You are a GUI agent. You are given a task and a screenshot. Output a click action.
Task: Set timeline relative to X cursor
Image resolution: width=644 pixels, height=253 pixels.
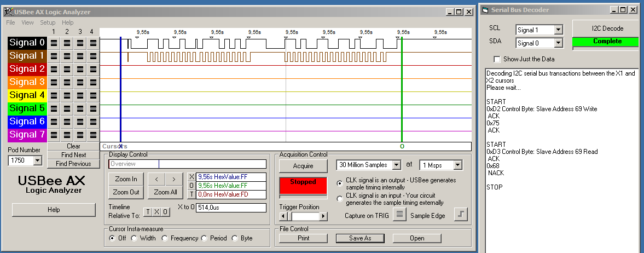pyautogui.click(x=156, y=212)
